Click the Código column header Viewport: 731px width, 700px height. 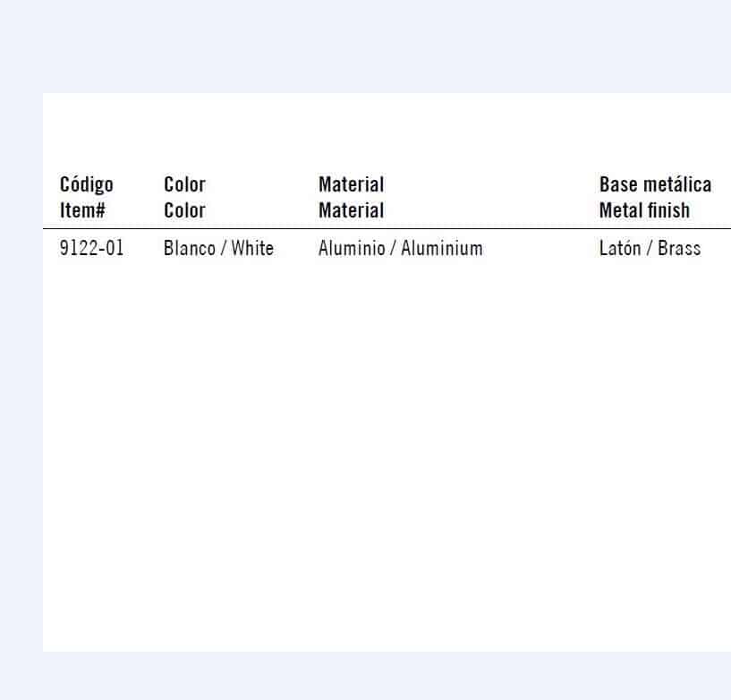pos(87,185)
